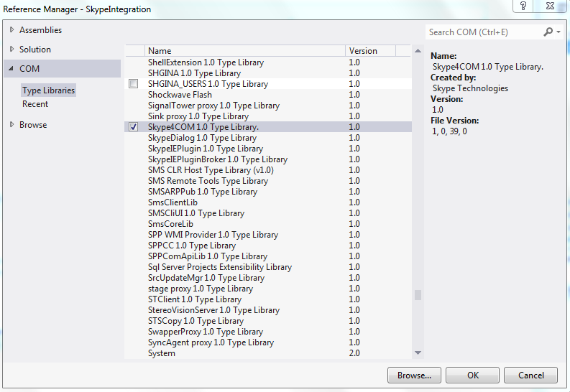
Task: Select Shockwave Flash row
Action: click(x=268, y=95)
